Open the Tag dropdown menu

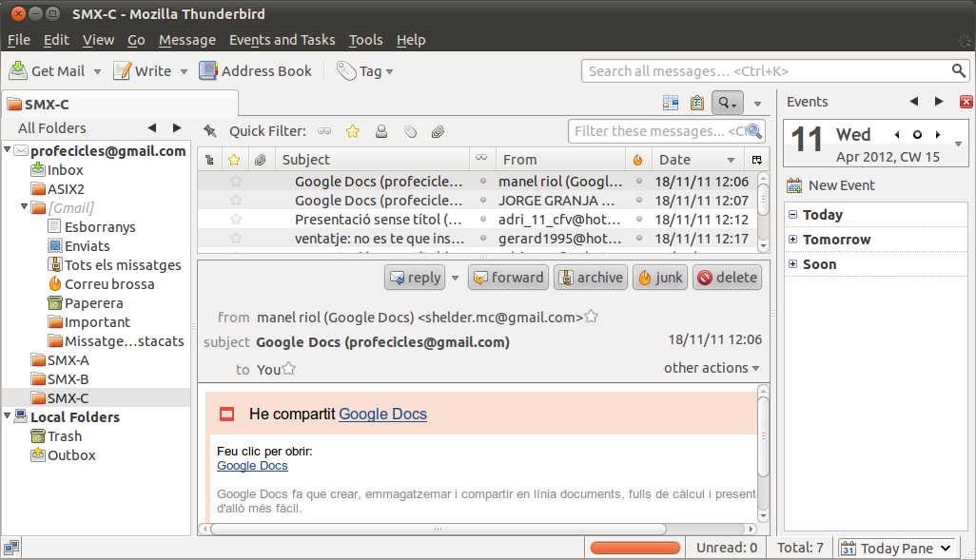[364, 71]
